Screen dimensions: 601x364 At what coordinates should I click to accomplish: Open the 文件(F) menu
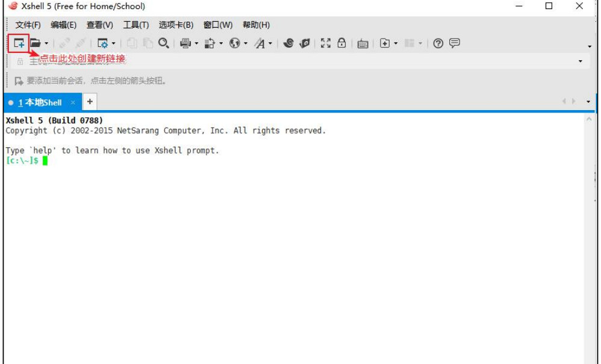(28, 25)
